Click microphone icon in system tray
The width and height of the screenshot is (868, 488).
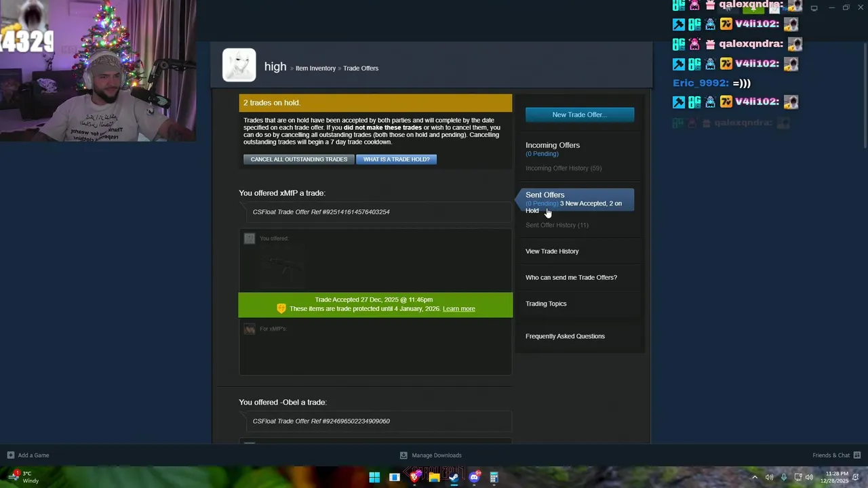tap(783, 477)
